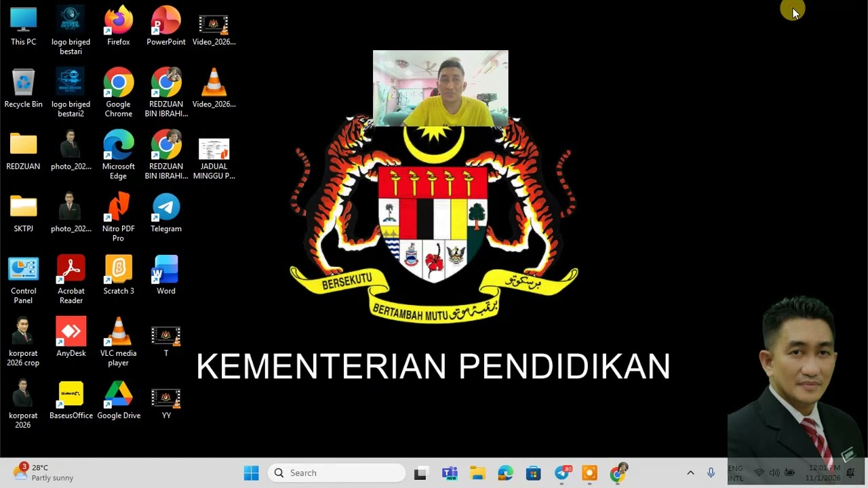868x488 pixels.
Task: Open the korporat 2026 crop image
Action: (x=23, y=342)
